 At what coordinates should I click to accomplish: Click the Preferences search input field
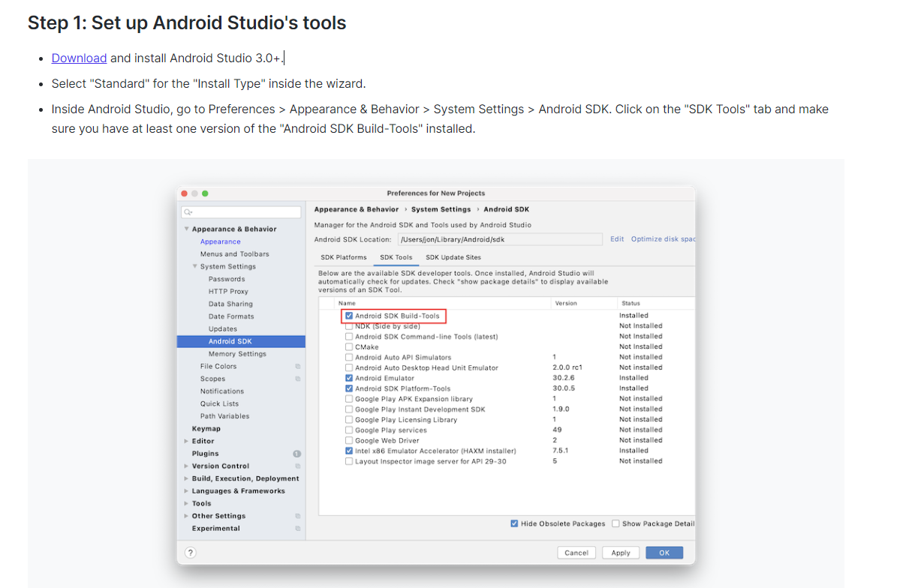241,213
